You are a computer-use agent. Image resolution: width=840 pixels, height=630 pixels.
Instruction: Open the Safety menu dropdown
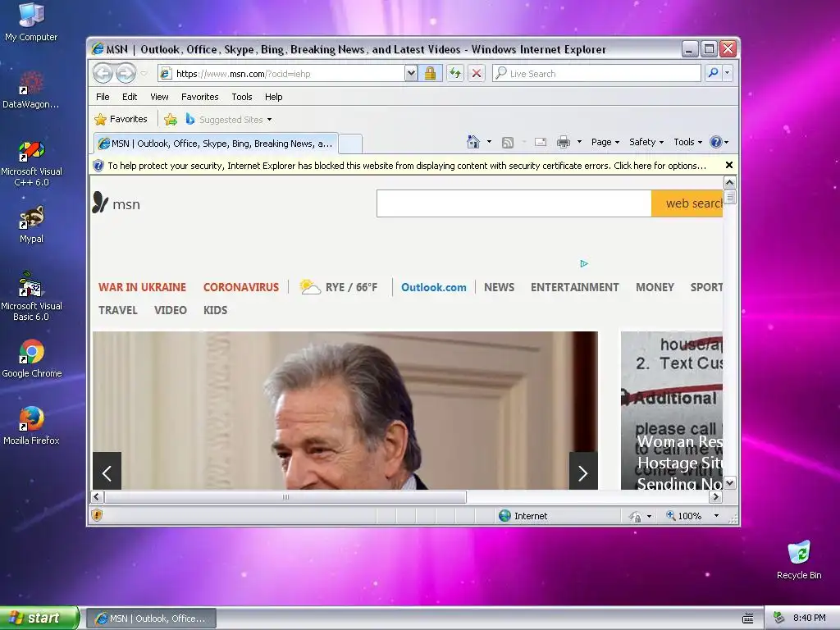(x=646, y=142)
